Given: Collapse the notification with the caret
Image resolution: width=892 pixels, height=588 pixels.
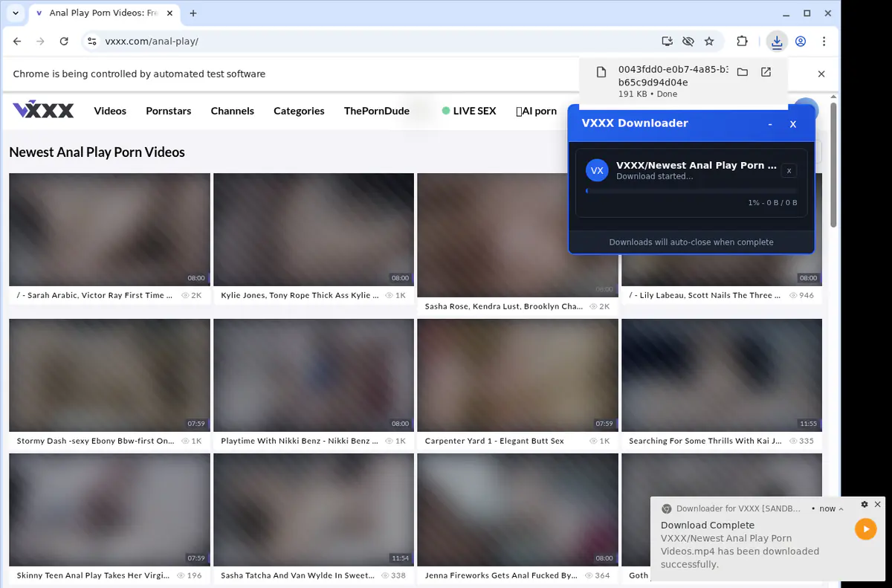Looking at the screenshot, I should point(842,509).
